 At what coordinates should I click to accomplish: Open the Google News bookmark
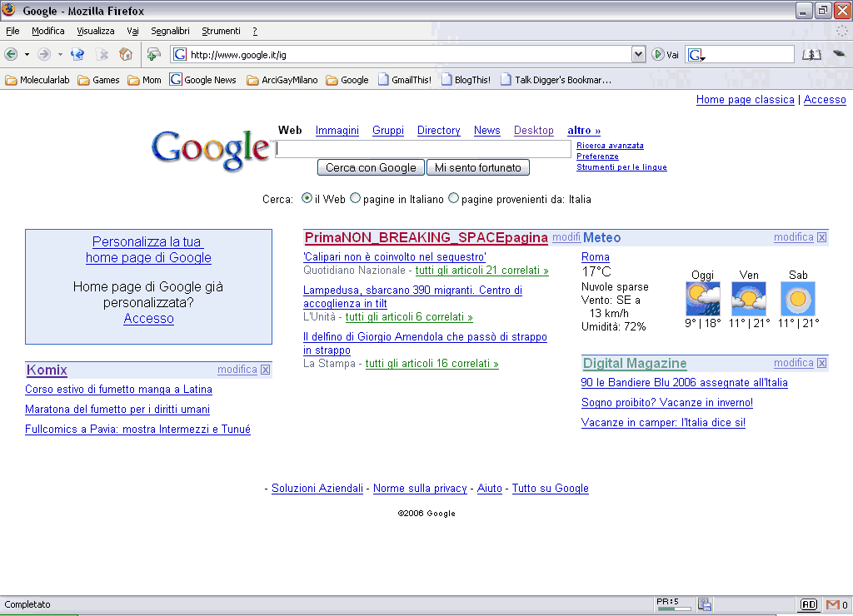pos(203,80)
